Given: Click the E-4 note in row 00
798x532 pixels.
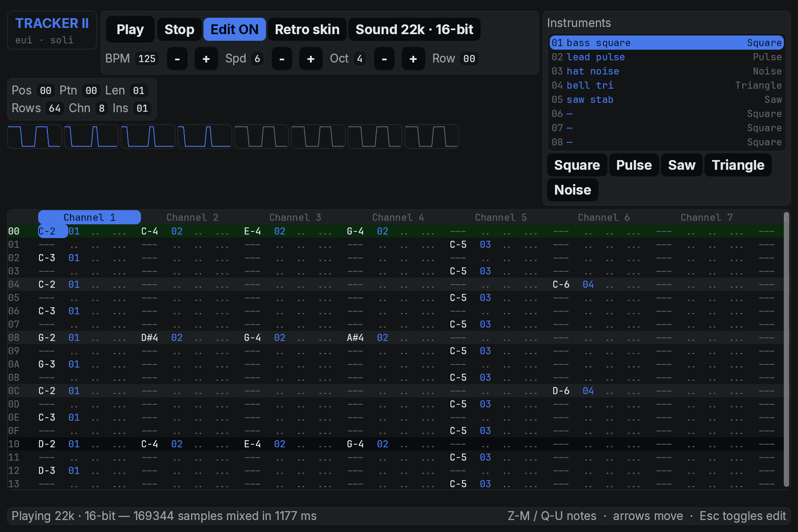Looking at the screenshot, I should pos(252,231).
